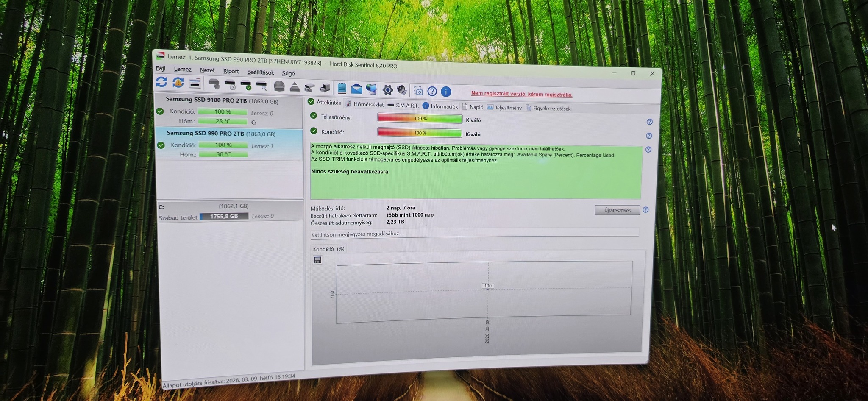
Task: Select the C: partition (1862,1 GB) row
Action: [x=230, y=211]
